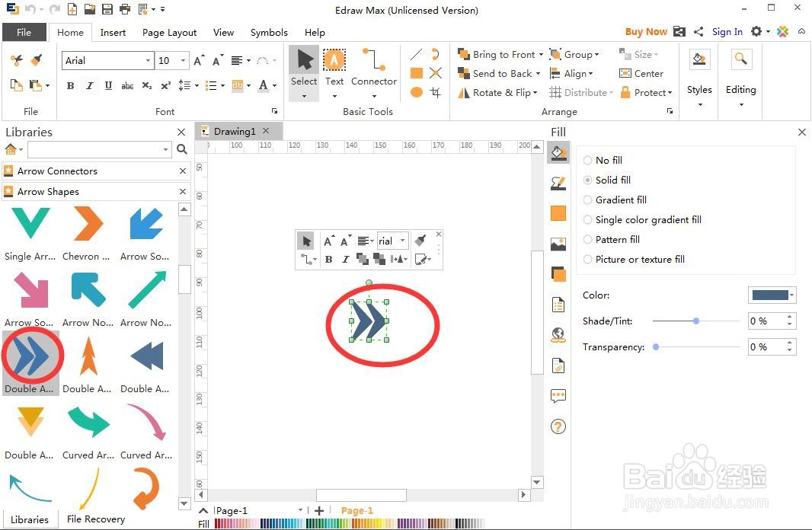Open the font size dropdown
The image size is (812, 530).
183,61
